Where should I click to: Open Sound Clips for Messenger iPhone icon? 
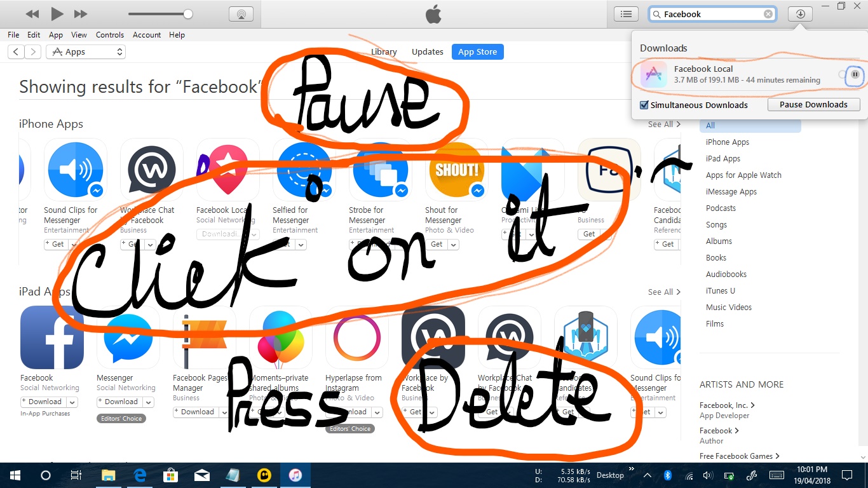(x=76, y=170)
